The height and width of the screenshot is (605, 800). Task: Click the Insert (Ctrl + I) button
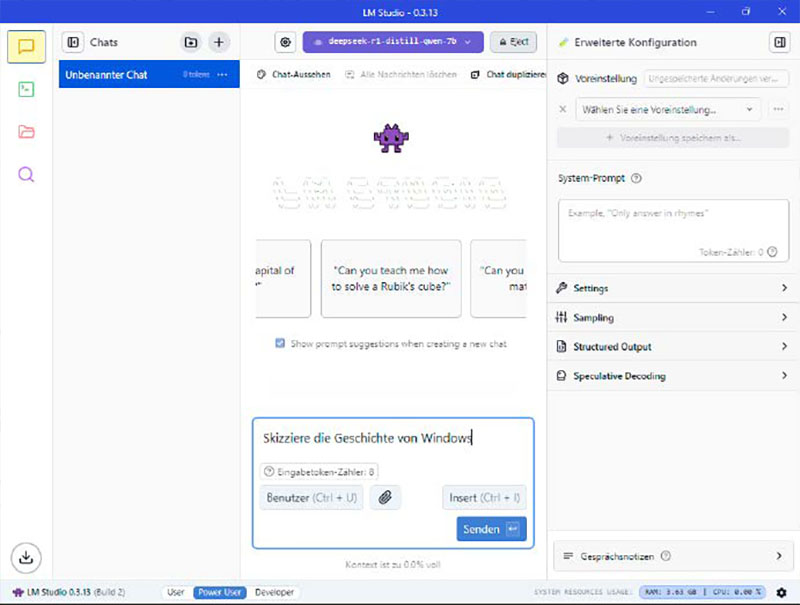pos(484,497)
